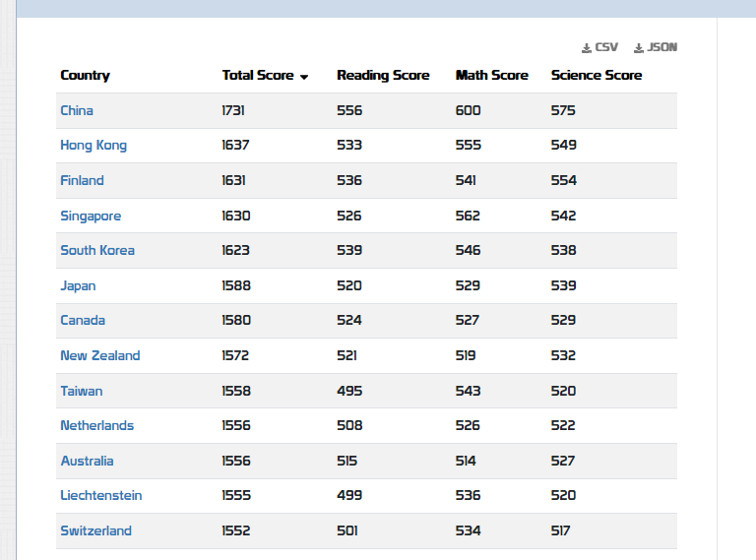This screenshot has height=560, width=756.
Task: Select Singapore's total score 1630
Action: tap(236, 216)
